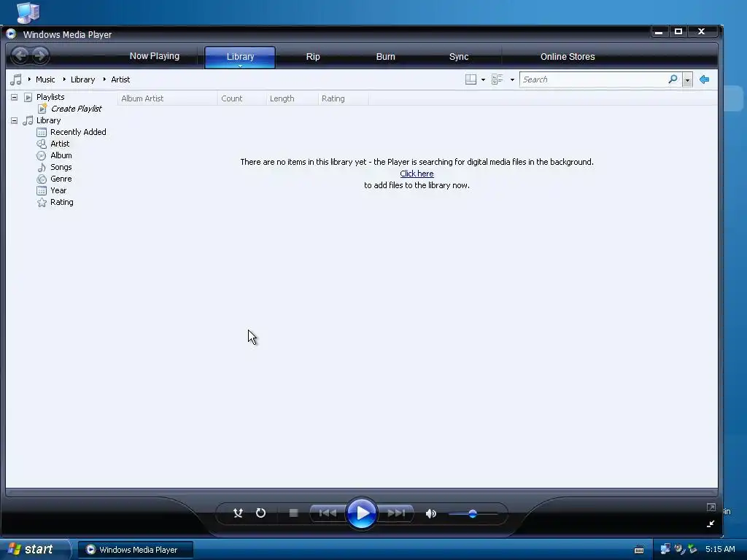The image size is (747, 560).
Task: Select Album in the navigation tree
Action: 61,155
